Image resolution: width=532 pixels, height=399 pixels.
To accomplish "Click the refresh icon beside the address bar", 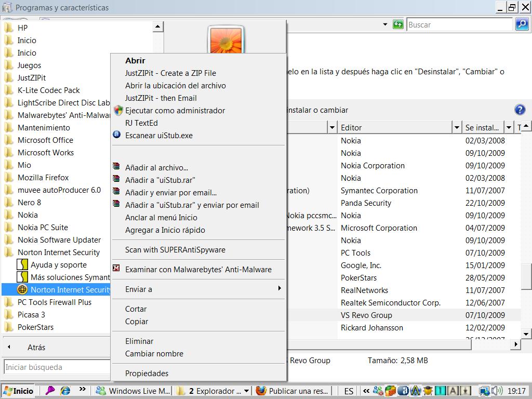I will point(398,24).
